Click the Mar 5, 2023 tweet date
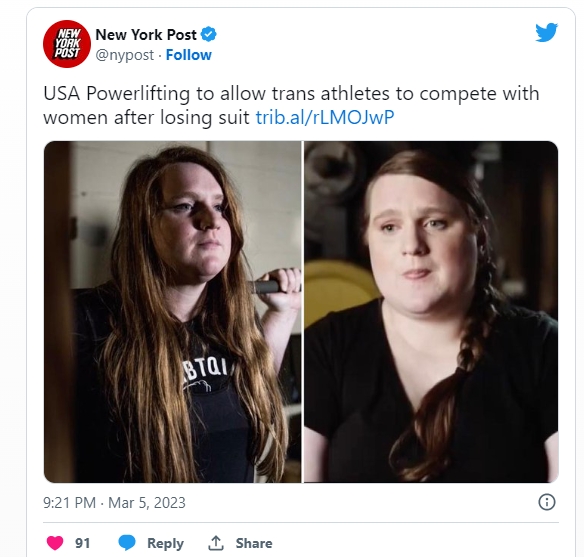The image size is (584, 557). pyautogui.click(x=147, y=503)
